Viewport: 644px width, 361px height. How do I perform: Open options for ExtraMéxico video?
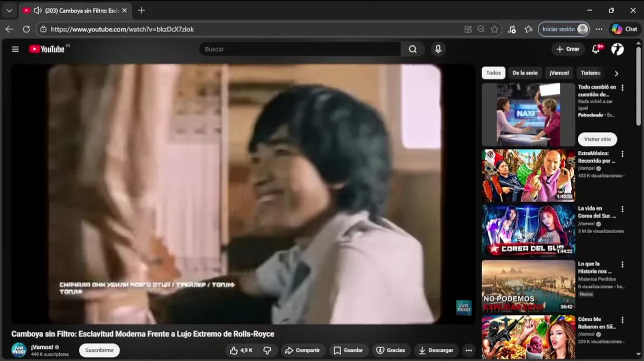622,154
